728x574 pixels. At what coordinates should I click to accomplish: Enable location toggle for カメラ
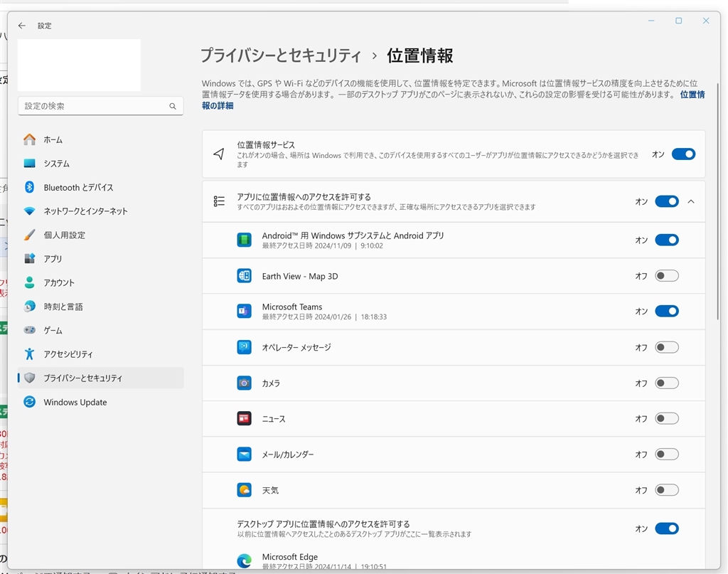pyautogui.click(x=667, y=383)
